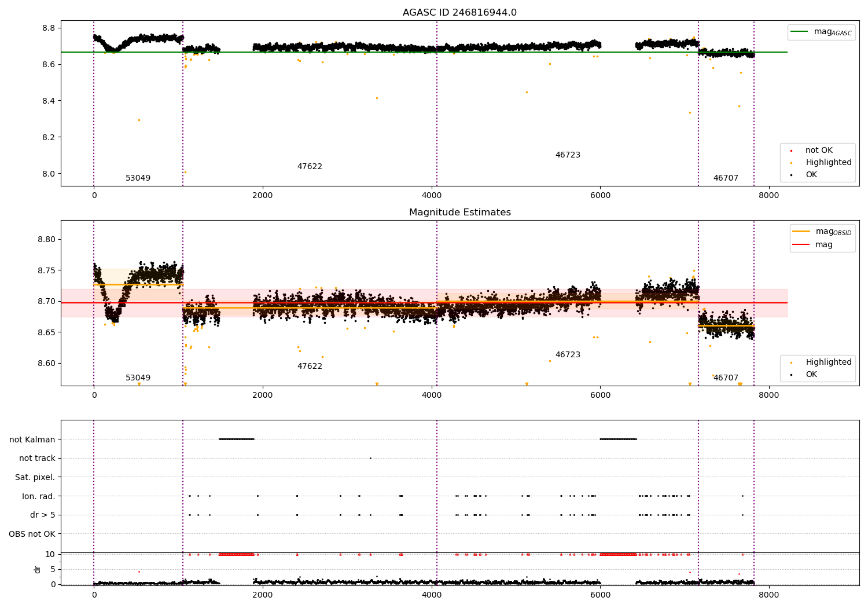Click the 'Magnitude Estimates' plot title
The height and width of the screenshot is (608, 868).
pos(459,213)
